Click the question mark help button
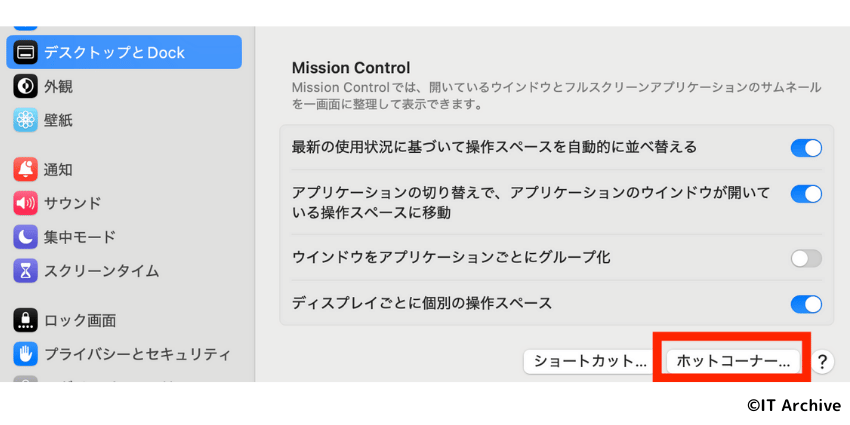This screenshot has width=850, height=425. (822, 361)
